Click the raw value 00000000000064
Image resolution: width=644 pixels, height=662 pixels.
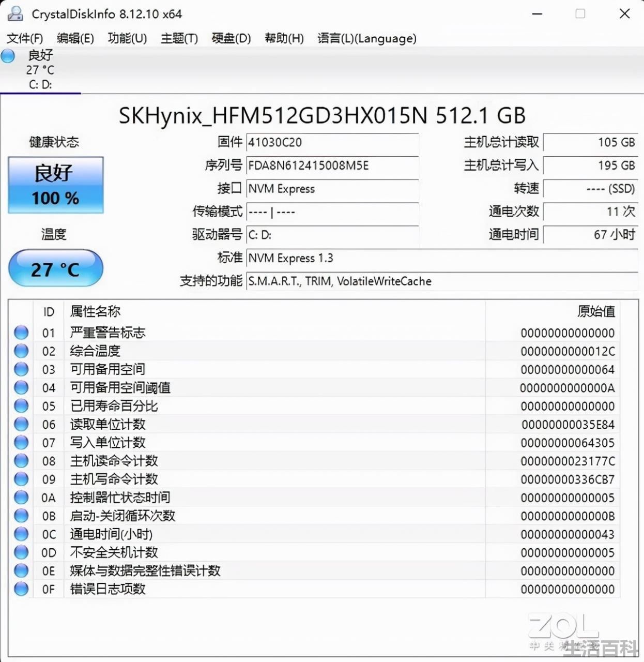pos(568,369)
